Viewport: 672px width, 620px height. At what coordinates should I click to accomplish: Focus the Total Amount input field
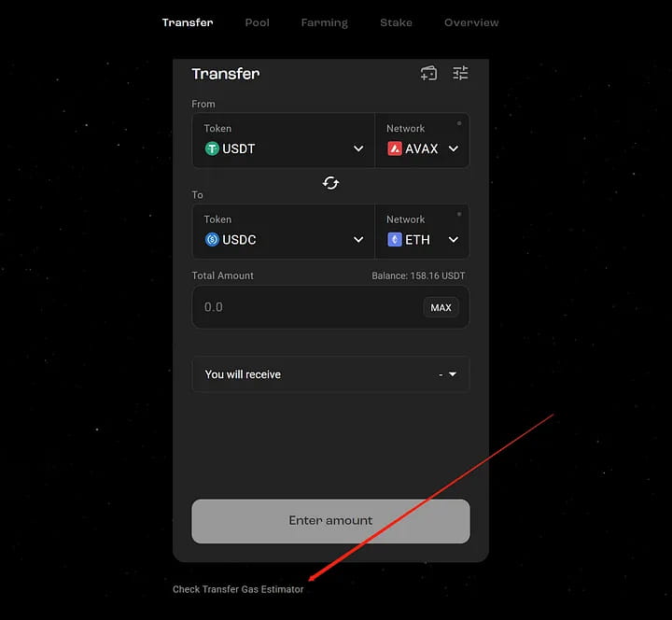[x=330, y=307]
